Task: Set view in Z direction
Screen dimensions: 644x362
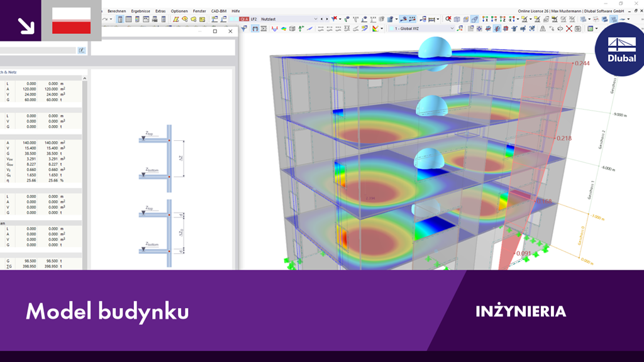Action: click(502, 19)
